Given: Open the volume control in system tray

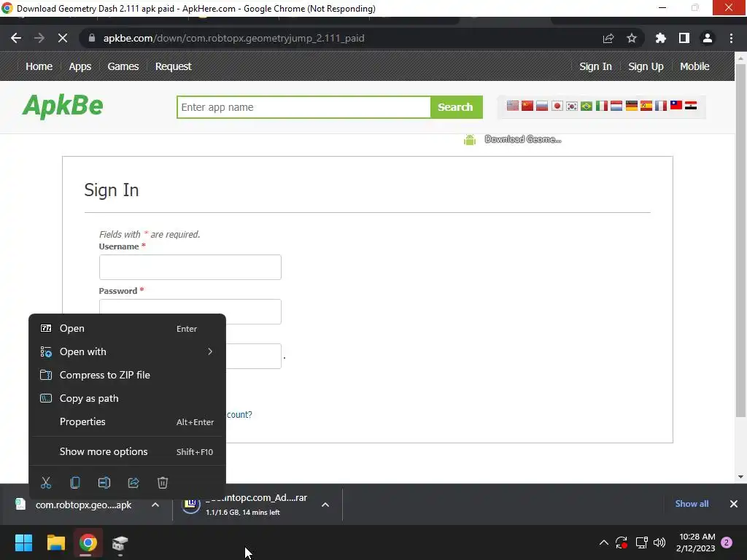Looking at the screenshot, I should pos(659,542).
